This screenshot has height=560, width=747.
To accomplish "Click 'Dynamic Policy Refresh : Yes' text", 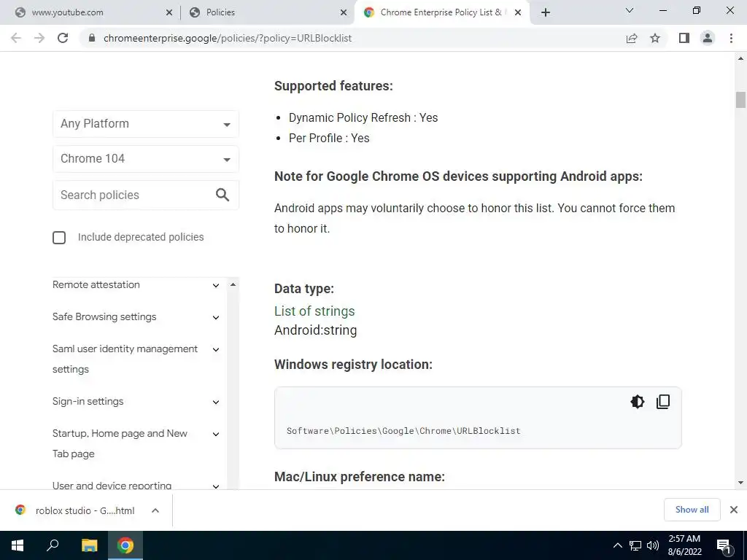I will tap(363, 118).
